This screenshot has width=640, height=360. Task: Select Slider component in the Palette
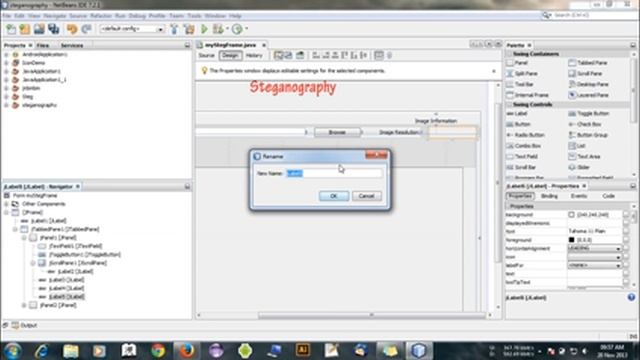[579, 167]
